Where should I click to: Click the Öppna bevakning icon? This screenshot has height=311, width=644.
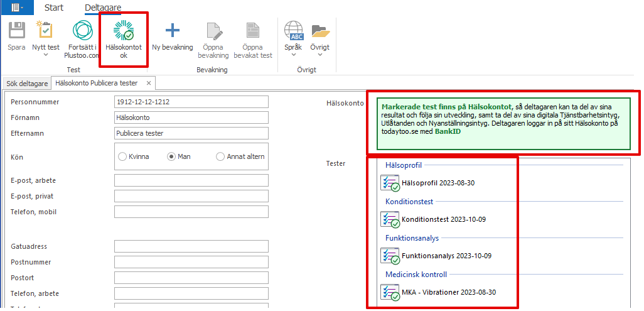coord(216,30)
